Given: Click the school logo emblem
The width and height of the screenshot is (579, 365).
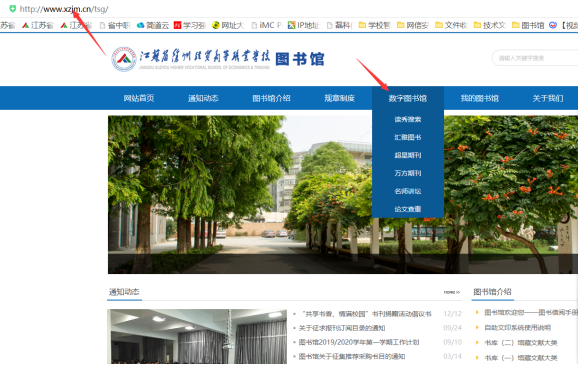Looking at the screenshot, I should coord(124,59).
